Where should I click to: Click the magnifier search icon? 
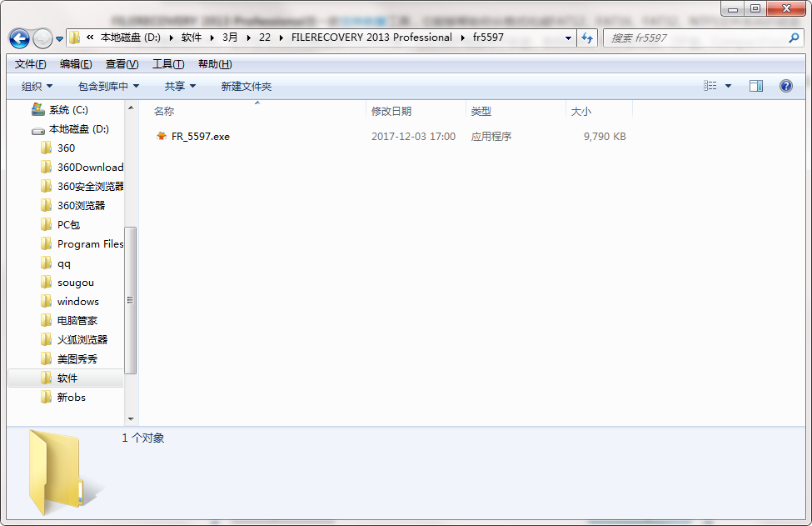pos(794,38)
